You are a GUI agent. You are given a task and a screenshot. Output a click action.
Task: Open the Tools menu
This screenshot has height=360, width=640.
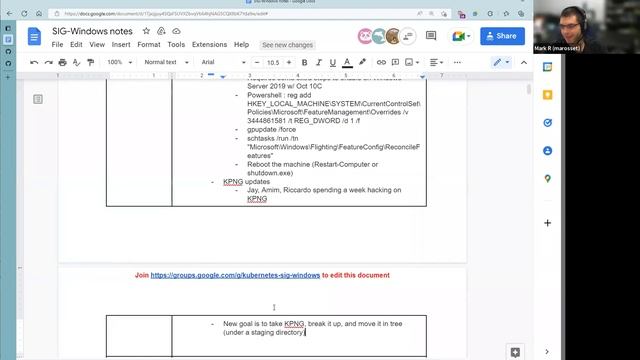[x=176, y=44]
